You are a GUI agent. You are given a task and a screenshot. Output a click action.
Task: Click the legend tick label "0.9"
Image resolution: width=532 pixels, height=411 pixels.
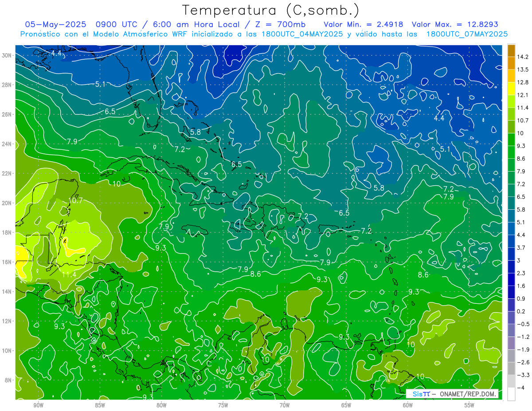(521, 298)
